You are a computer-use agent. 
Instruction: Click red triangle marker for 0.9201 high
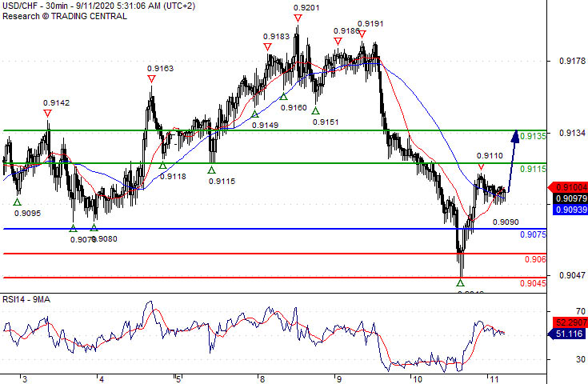pyautogui.click(x=298, y=18)
